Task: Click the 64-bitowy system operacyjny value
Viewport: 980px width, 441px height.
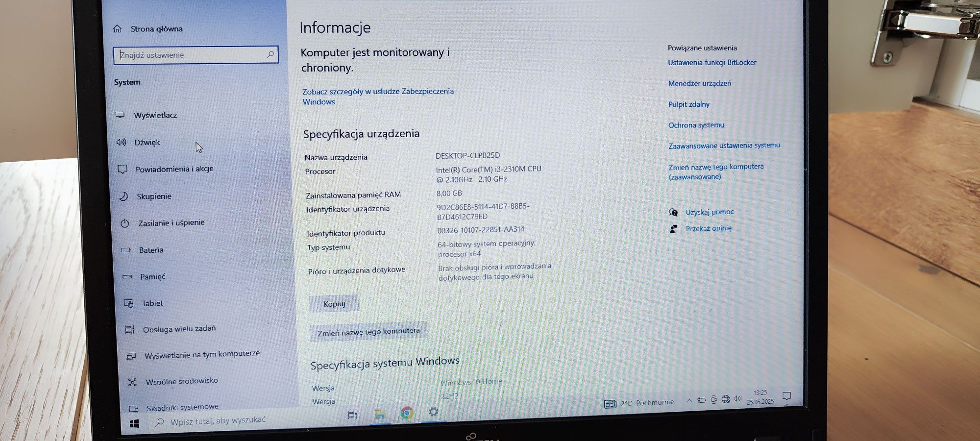Action: pyautogui.click(x=486, y=248)
